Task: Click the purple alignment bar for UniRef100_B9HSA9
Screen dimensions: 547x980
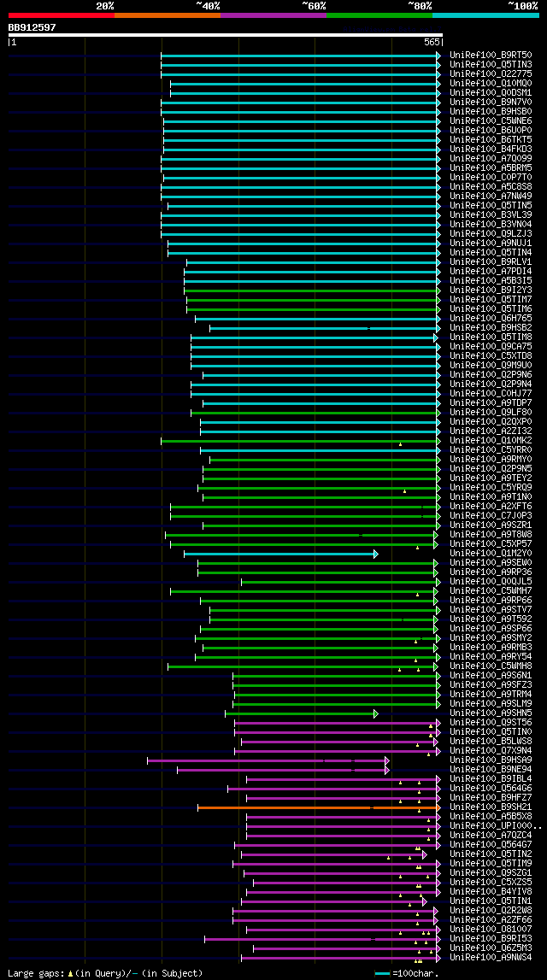Action: click(268, 760)
